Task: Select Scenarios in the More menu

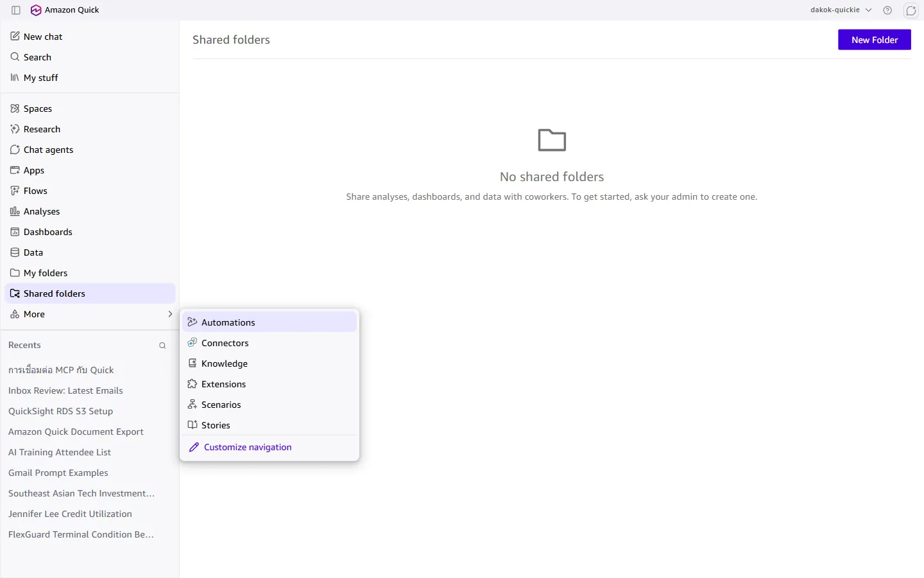Action: (x=269, y=405)
